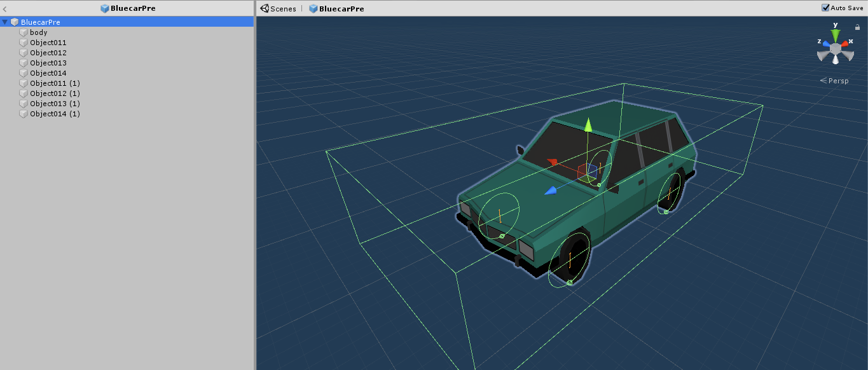868x370 pixels.
Task: Click the cube icon beside Object013 (1)
Action: (x=24, y=104)
